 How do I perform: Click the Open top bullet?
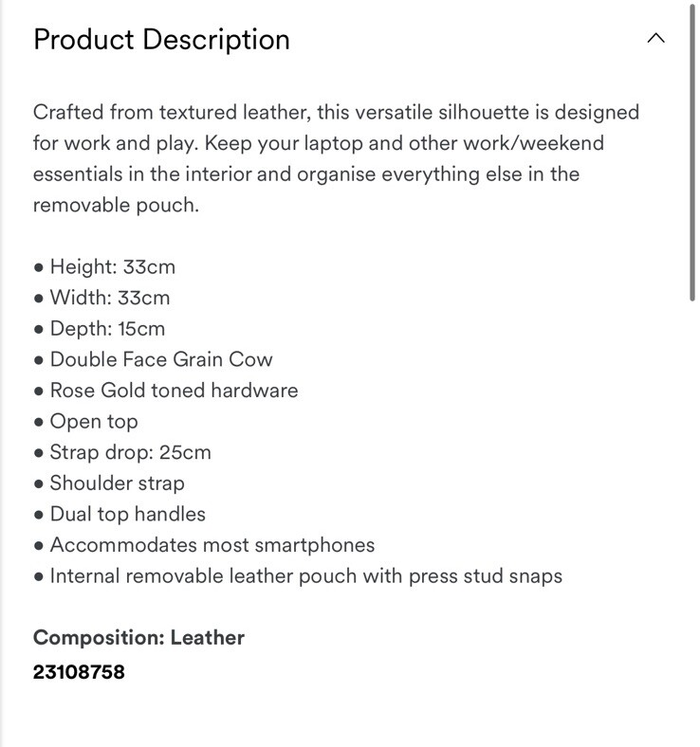85,422
